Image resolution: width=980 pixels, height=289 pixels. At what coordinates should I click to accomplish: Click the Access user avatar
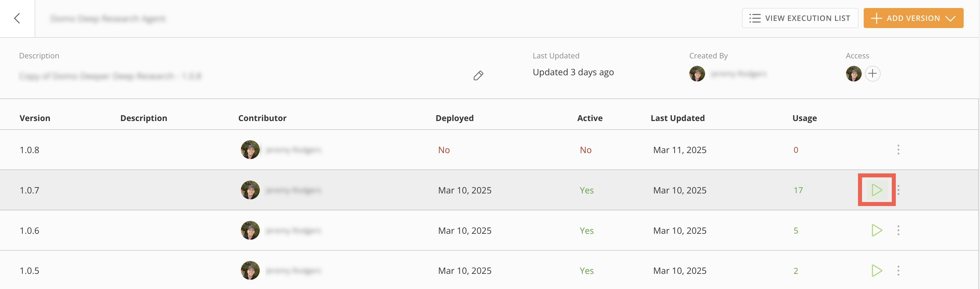(853, 73)
